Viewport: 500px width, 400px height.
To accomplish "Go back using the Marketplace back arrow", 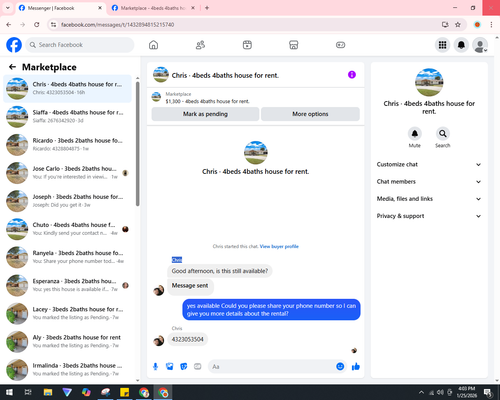I will [12, 67].
